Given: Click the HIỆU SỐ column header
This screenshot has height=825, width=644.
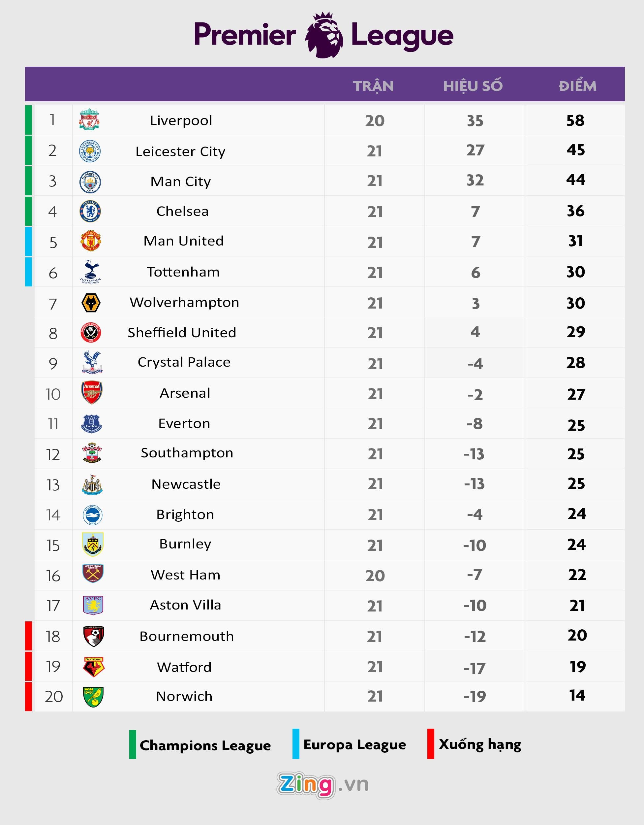Looking at the screenshot, I should click(x=473, y=86).
